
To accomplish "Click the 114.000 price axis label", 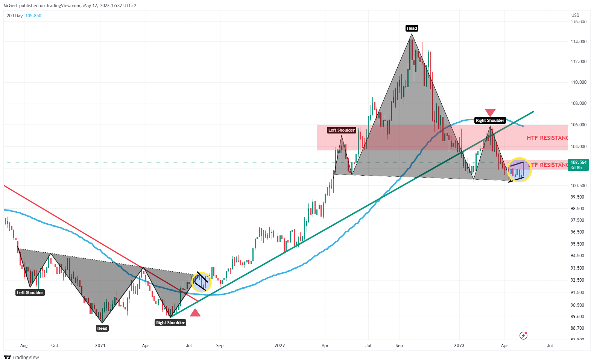I will [x=579, y=42].
